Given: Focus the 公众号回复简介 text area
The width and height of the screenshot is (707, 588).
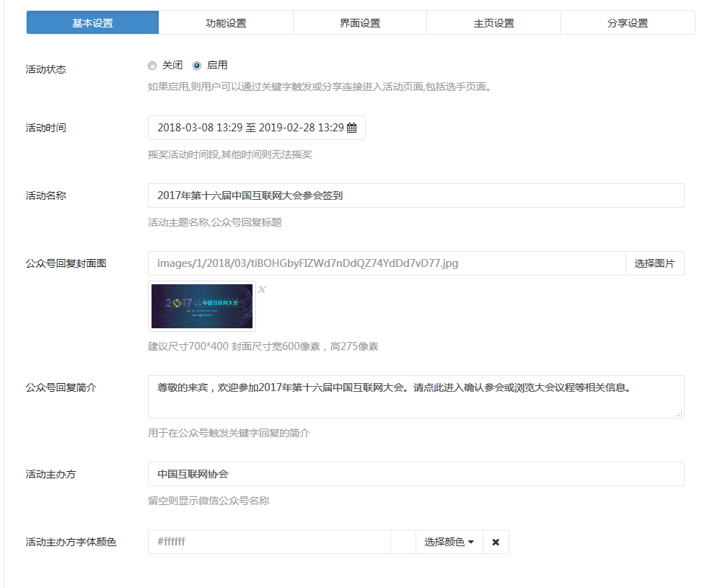Looking at the screenshot, I should 416,397.
